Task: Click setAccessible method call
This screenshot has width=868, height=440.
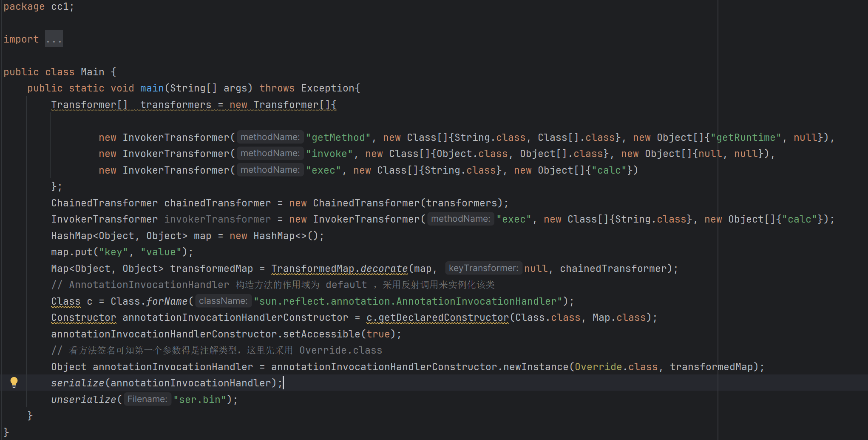Action: pos(321,334)
